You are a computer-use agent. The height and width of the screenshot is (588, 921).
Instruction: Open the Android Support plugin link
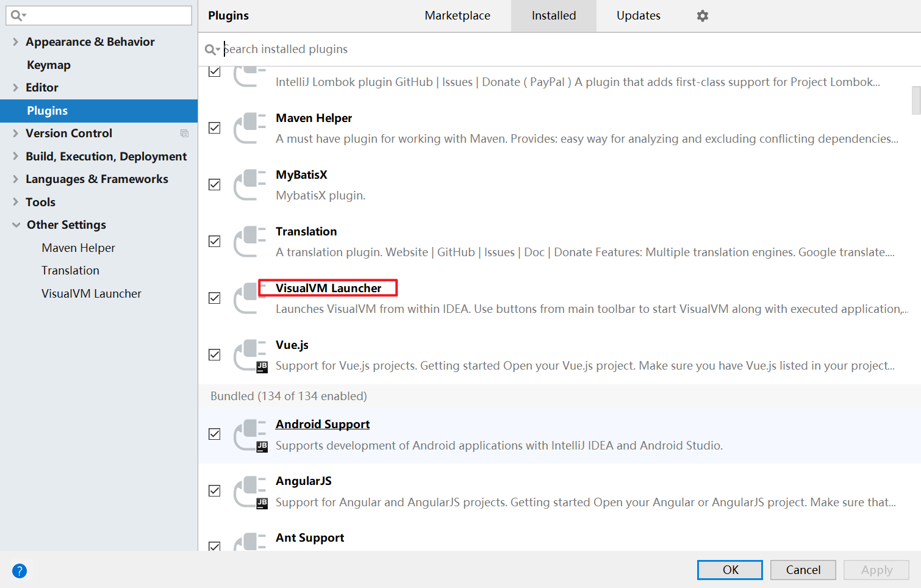pyautogui.click(x=323, y=424)
